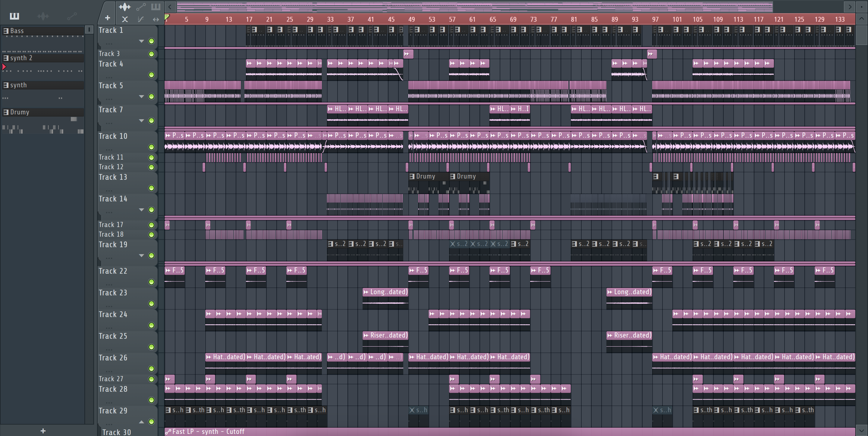This screenshot has height=436, width=868.
Task: Mute Track 11 with its green light
Action: click(x=151, y=157)
